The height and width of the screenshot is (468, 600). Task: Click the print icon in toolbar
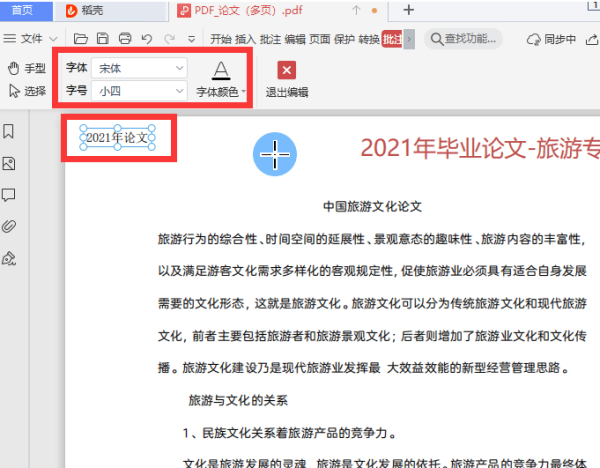click(x=125, y=39)
